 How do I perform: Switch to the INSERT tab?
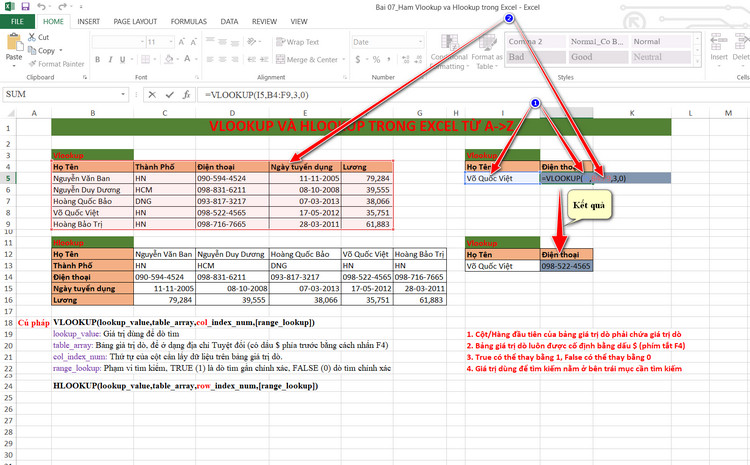pyautogui.click(x=88, y=22)
